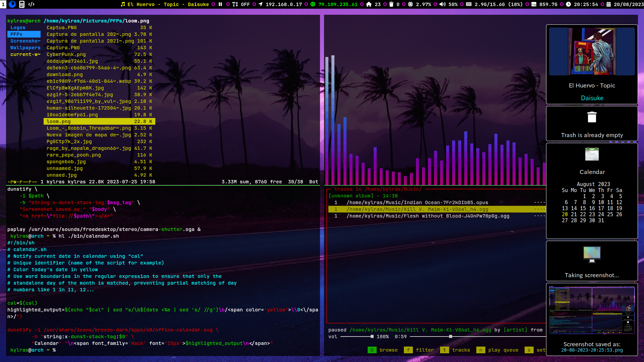Click the clock icon in top bar

pos(568,4)
